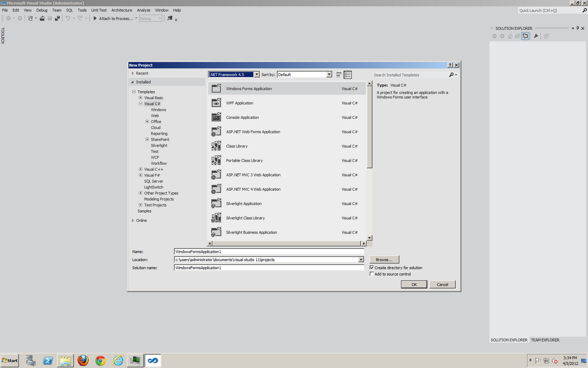
Task: Enable Add to source control
Action: click(372, 274)
